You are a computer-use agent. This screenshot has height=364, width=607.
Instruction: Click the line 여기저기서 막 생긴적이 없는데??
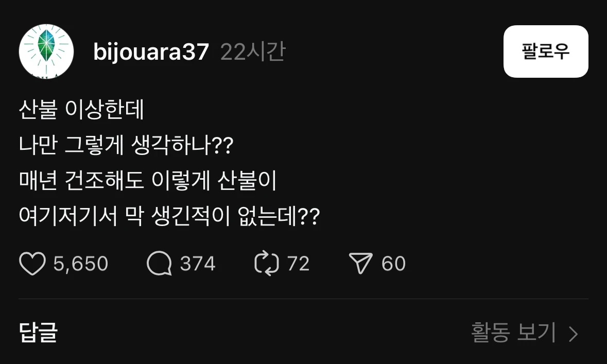(169, 216)
